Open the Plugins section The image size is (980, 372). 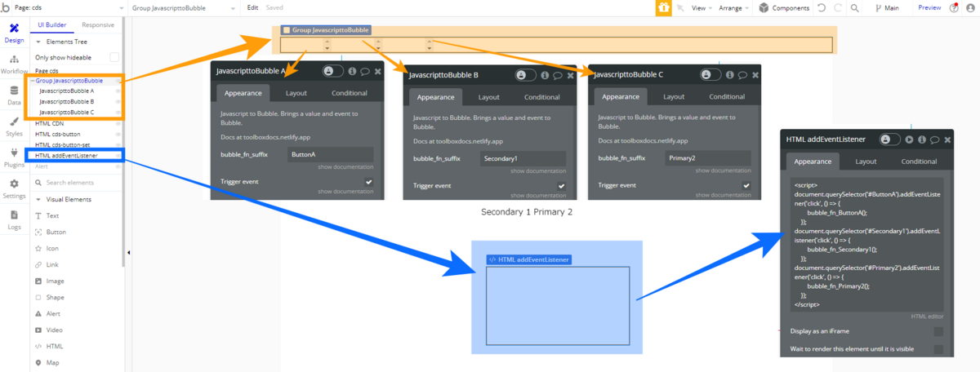pos(14,157)
